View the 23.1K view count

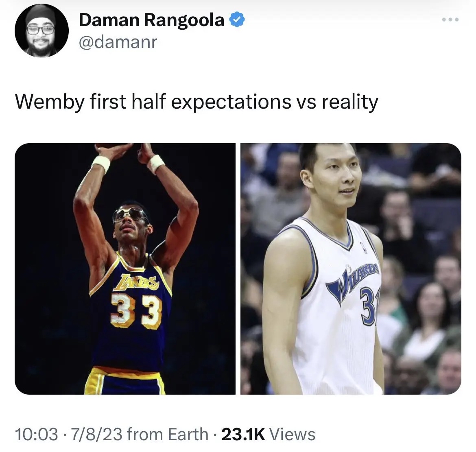point(243,434)
